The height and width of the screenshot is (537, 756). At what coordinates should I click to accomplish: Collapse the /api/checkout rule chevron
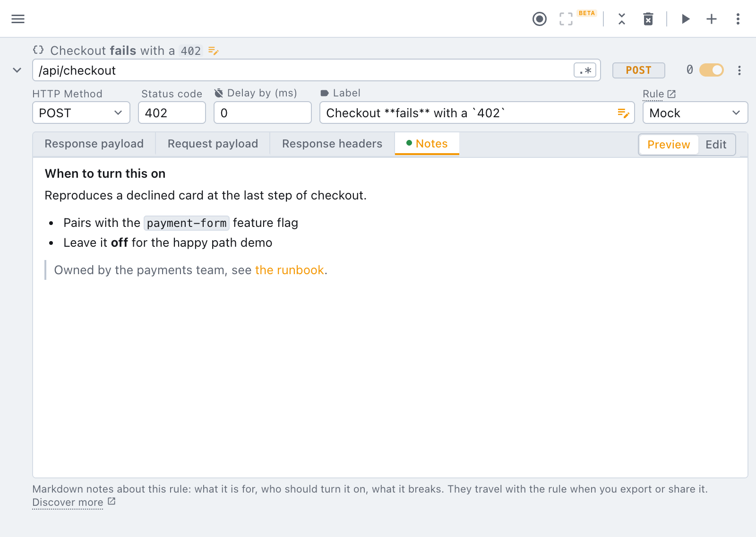(x=17, y=70)
